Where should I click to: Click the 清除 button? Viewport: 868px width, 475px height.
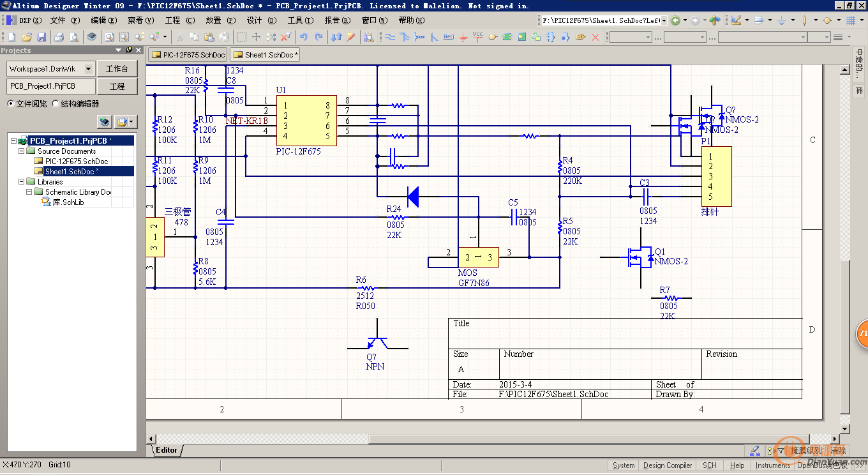click(838, 451)
